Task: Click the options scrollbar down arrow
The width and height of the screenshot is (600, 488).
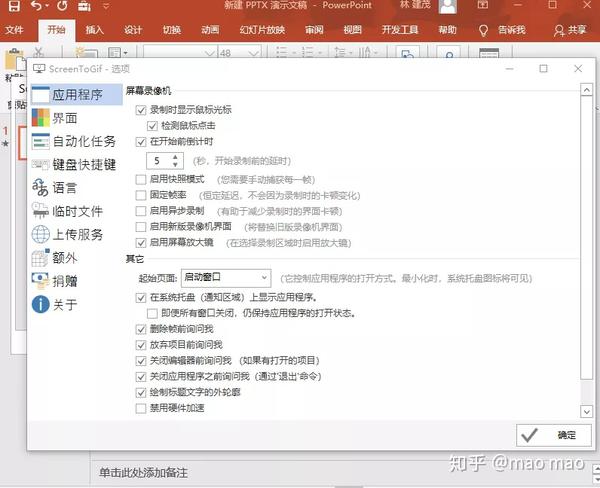Action: tap(587, 411)
